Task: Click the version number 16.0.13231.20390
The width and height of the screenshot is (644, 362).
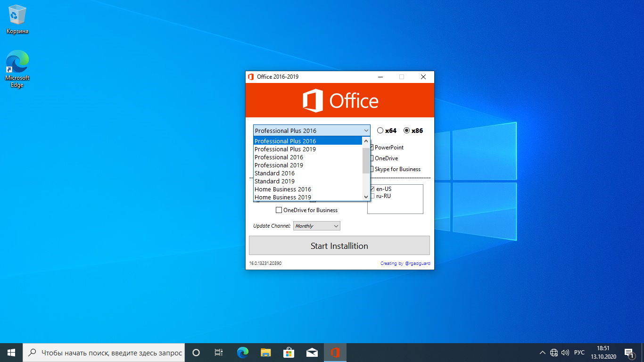Action: 265,263
